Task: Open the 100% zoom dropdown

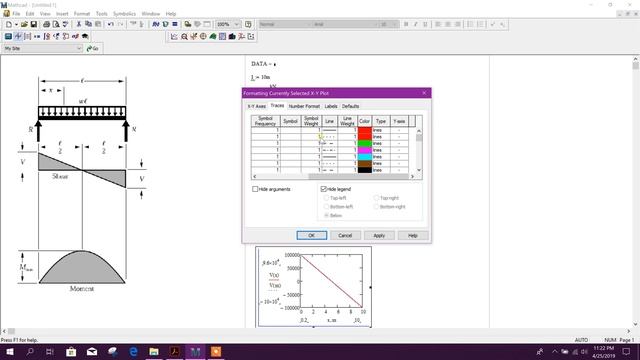Action: click(236, 24)
